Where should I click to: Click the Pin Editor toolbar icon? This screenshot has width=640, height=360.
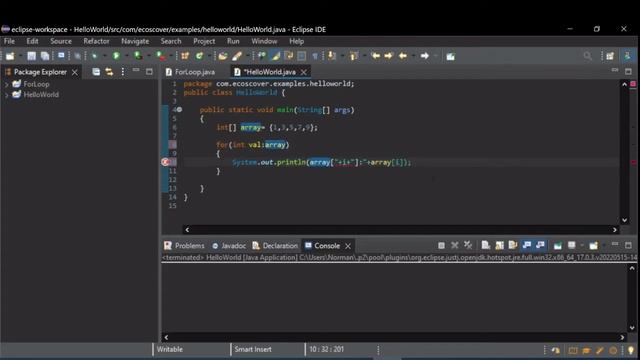click(450, 56)
